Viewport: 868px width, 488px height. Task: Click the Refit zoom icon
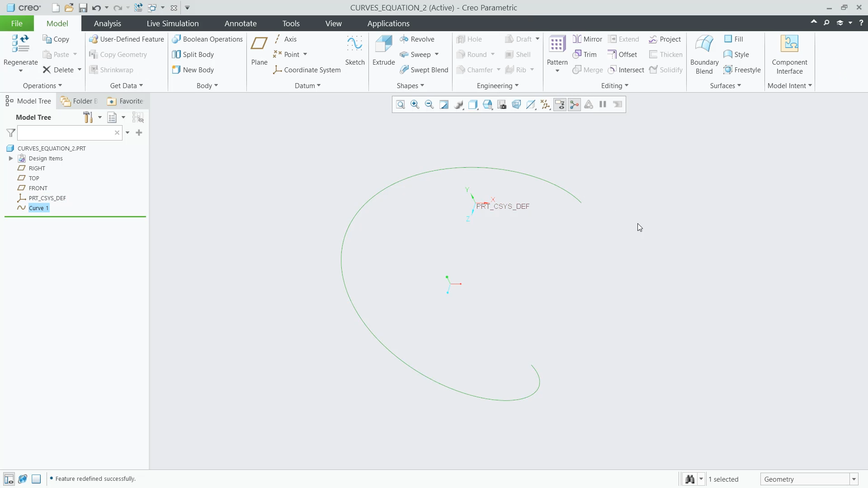(401, 105)
